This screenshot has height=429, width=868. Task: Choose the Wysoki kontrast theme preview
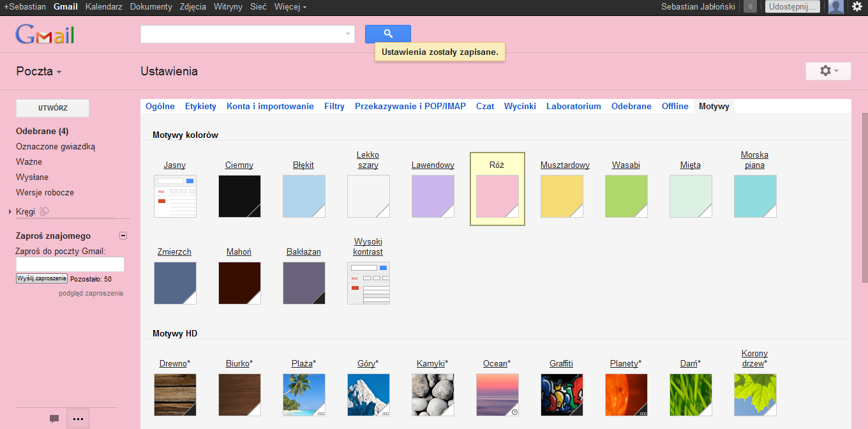coord(369,283)
